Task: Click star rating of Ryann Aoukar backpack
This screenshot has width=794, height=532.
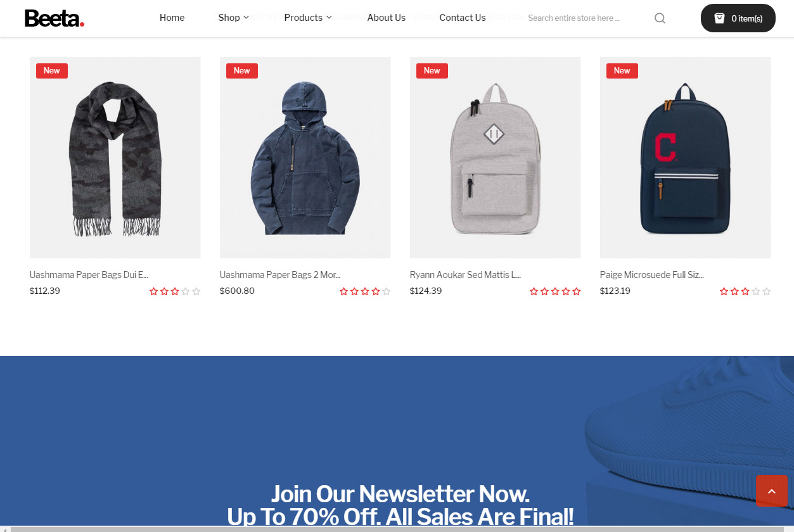Action: click(x=555, y=291)
